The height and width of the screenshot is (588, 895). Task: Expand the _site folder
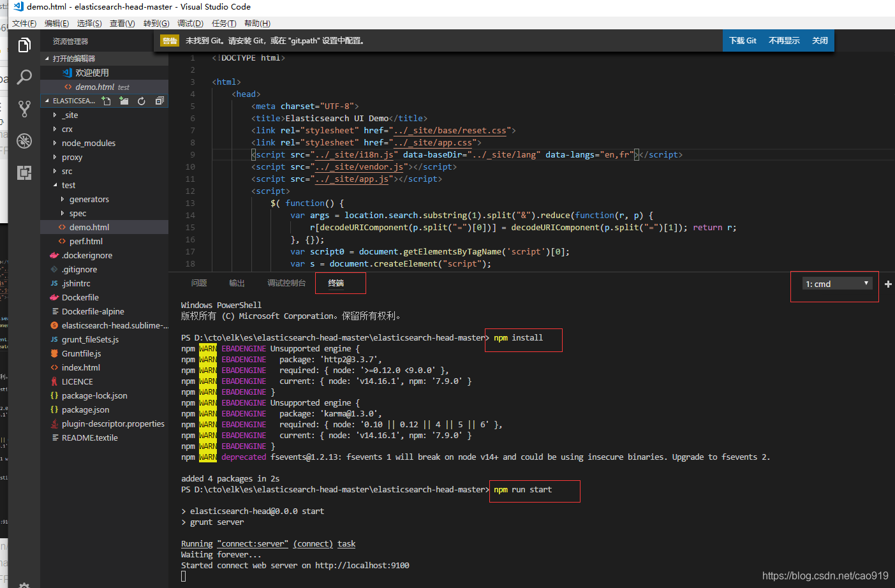104,115
